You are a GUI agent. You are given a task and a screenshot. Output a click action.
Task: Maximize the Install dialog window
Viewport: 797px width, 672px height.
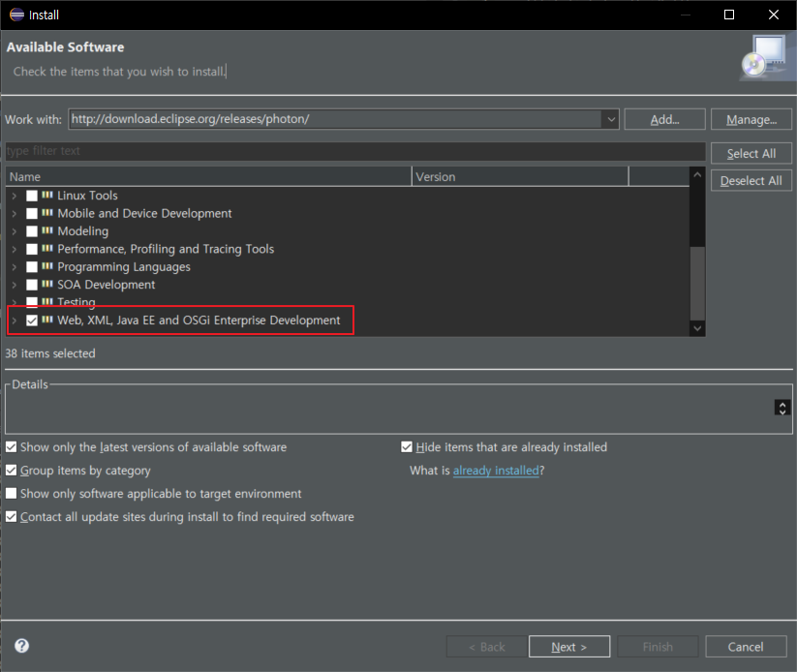point(729,15)
